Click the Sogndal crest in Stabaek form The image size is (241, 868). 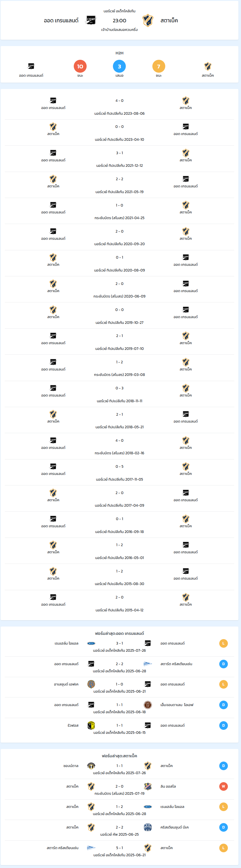click(91, 766)
